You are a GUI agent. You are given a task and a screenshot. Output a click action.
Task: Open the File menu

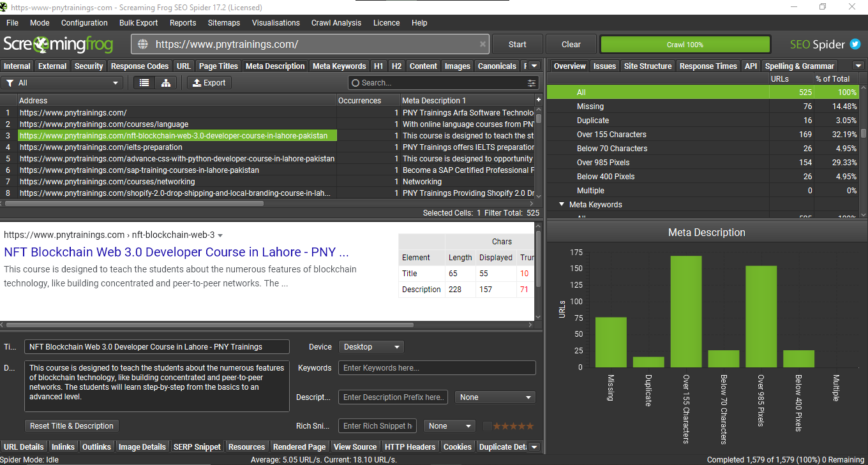12,23
